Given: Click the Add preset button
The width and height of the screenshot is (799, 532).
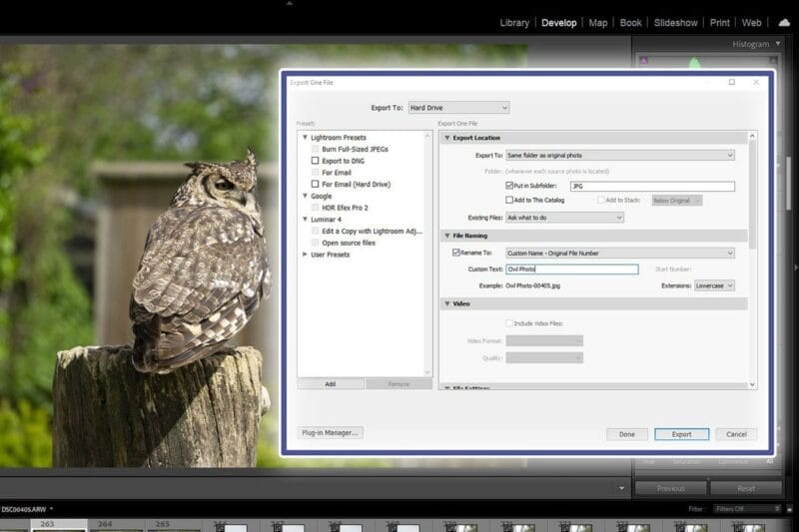Looking at the screenshot, I should tap(331, 384).
